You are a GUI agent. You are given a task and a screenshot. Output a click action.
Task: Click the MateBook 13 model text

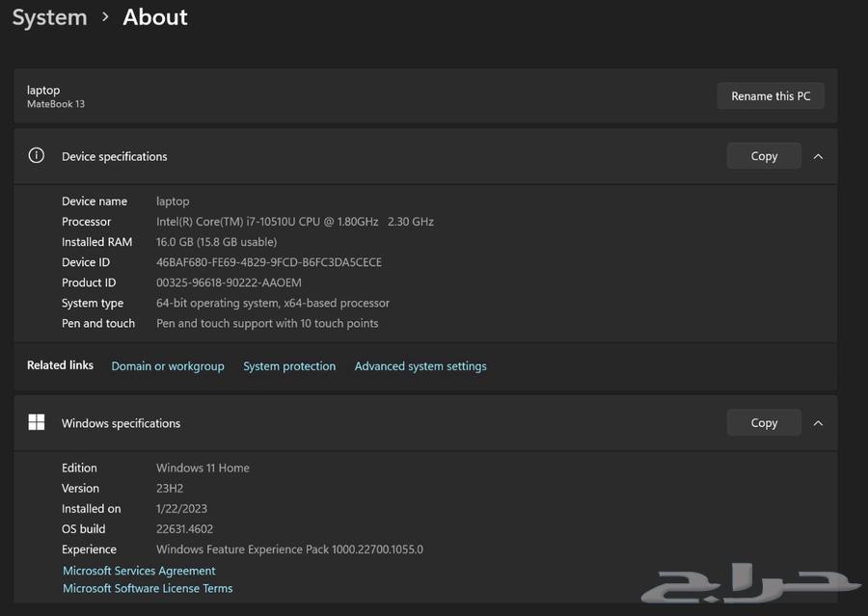(x=56, y=104)
